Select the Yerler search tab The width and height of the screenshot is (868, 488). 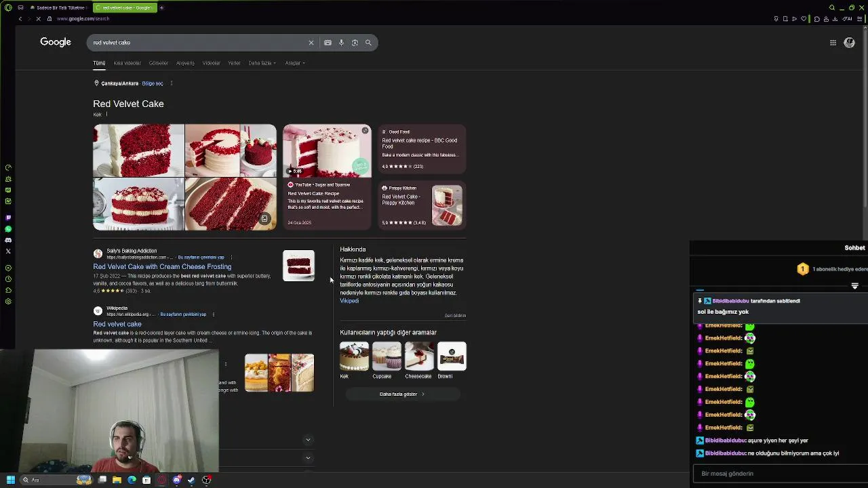point(234,63)
